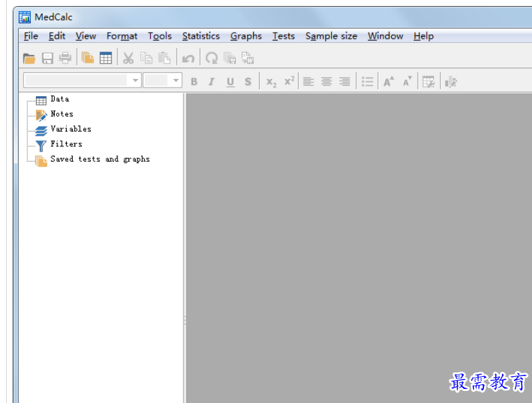The width and height of the screenshot is (532, 403).
Task: Select Filters in the contents tree
Action: click(66, 144)
